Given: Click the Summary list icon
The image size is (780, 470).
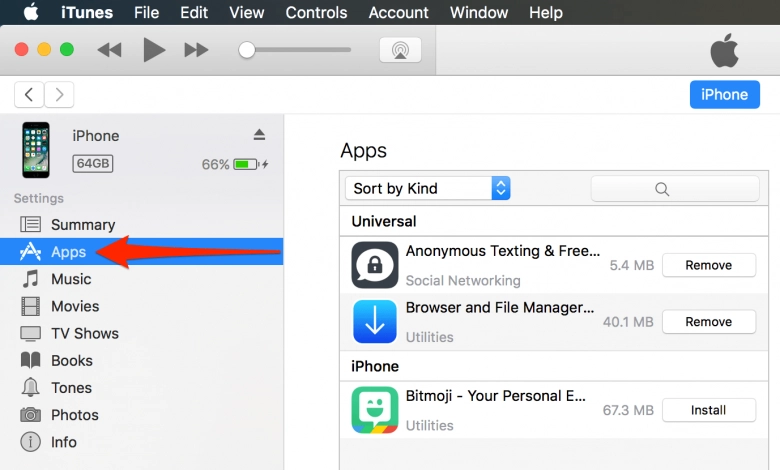Looking at the screenshot, I should tap(30, 224).
